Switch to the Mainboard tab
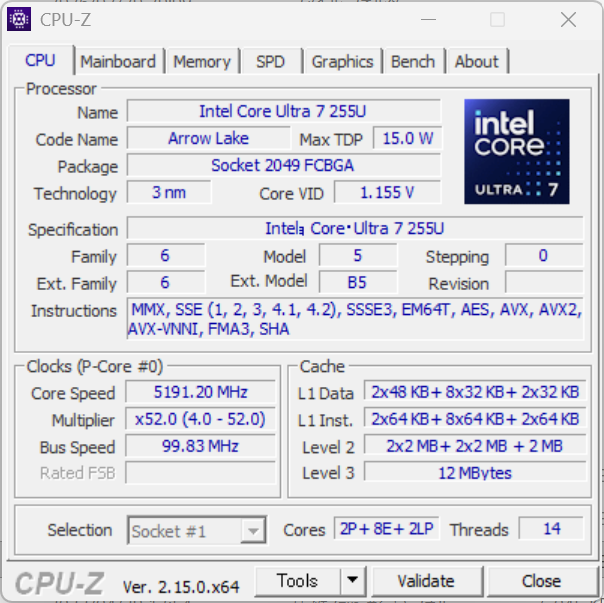This screenshot has width=604, height=603. [118, 61]
